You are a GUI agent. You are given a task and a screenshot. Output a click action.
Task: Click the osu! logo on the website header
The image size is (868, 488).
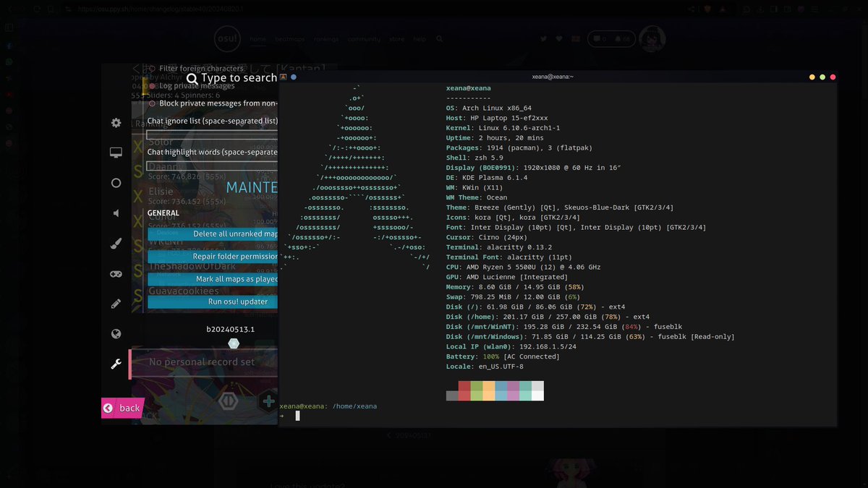click(227, 39)
